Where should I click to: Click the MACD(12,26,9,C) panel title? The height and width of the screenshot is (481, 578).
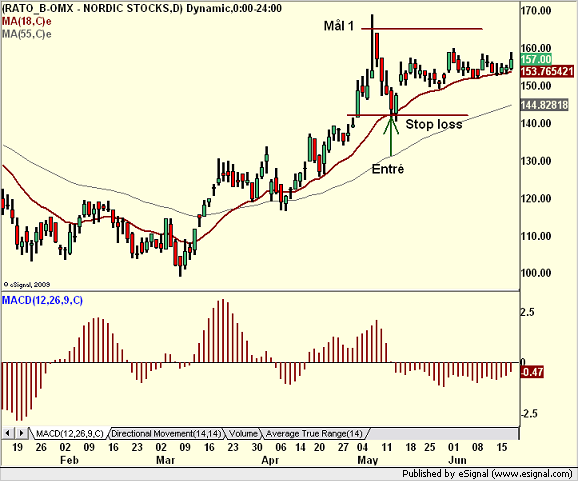(42, 300)
